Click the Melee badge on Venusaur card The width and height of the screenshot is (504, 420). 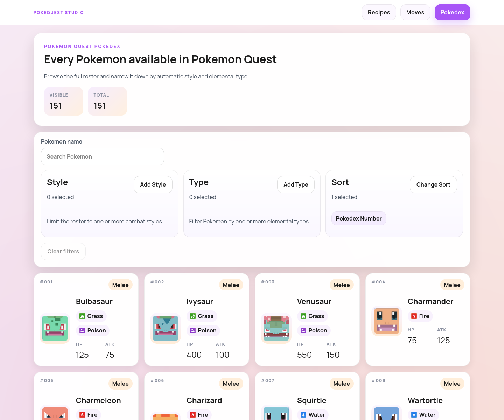coord(342,285)
